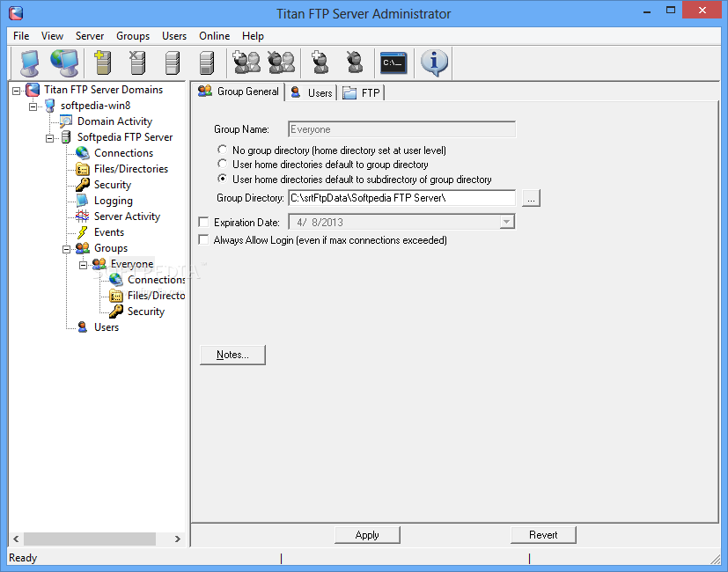Screen dimensions: 728x572
Task: Open the Groups menu
Action: (133, 36)
